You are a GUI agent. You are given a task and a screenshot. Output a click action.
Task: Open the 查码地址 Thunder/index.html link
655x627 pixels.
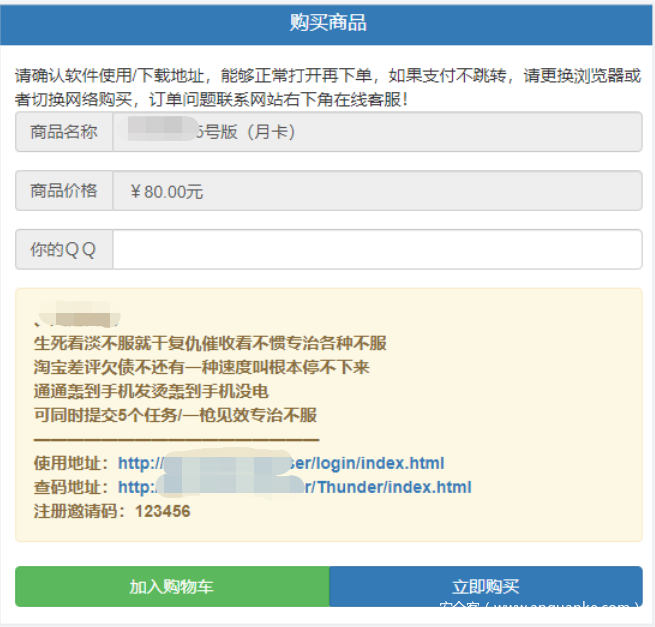click(294, 487)
